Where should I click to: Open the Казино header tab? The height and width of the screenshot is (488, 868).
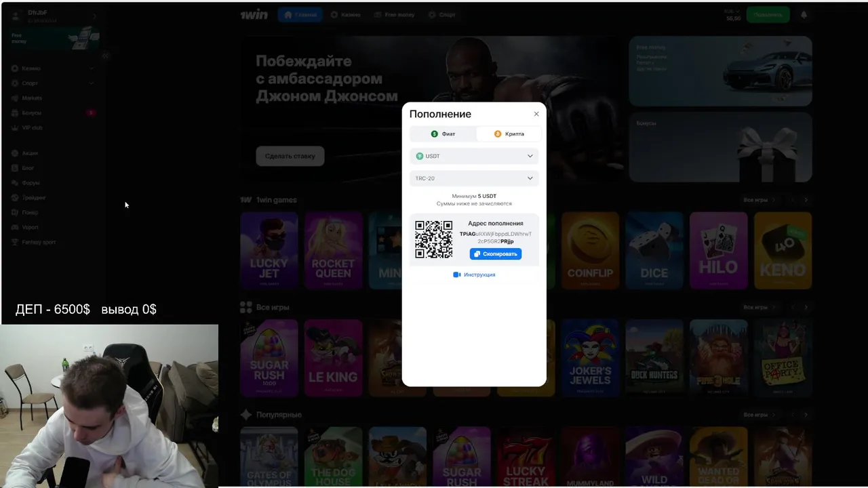pyautogui.click(x=345, y=14)
